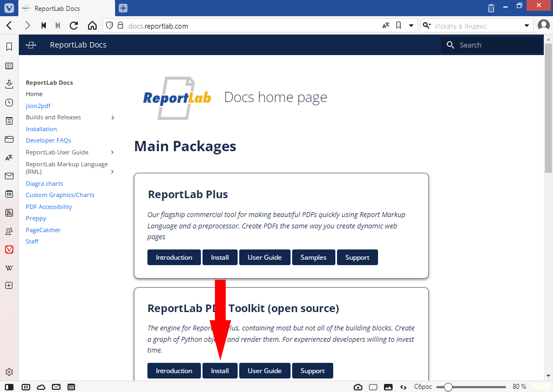Click the capture page camera icon
The height and width of the screenshot is (392, 553).
click(x=358, y=387)
